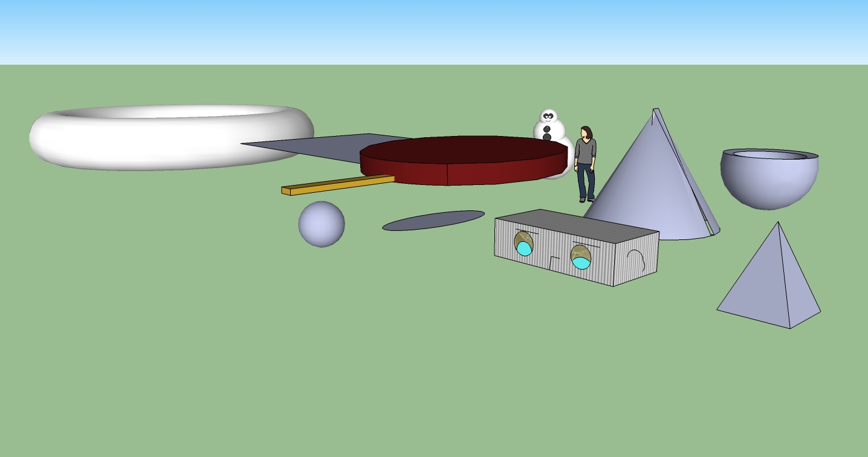Click the standing human figure
The width and height of the screenshot is (868, 457).
[x=585, y=163]
